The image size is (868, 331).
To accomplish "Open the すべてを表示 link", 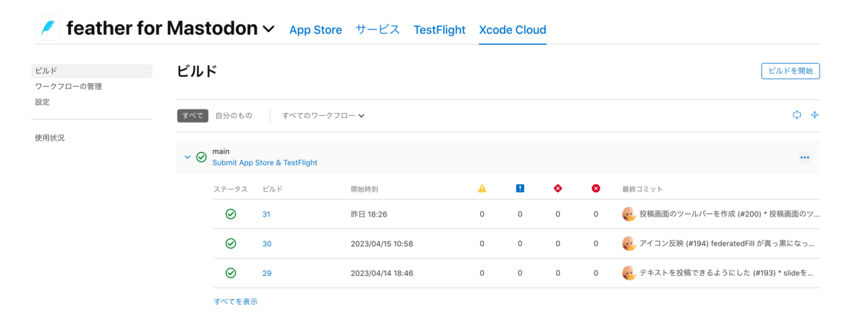I will 236,301.
